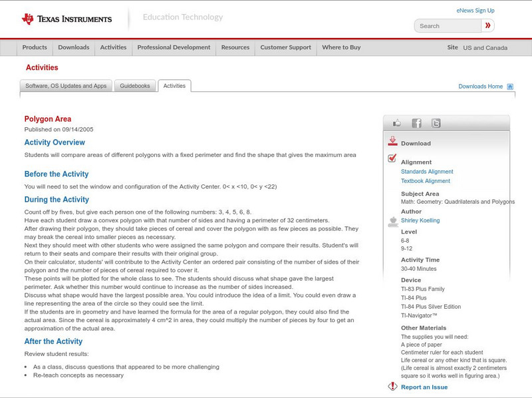Click the Twitter share icon

436,123
